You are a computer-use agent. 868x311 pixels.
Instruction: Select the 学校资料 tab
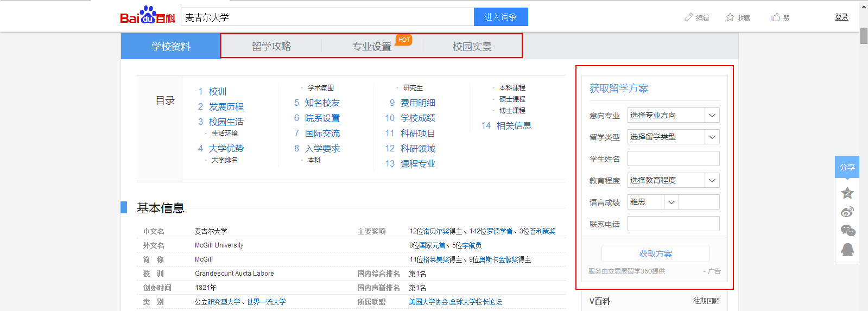[170, 46]
